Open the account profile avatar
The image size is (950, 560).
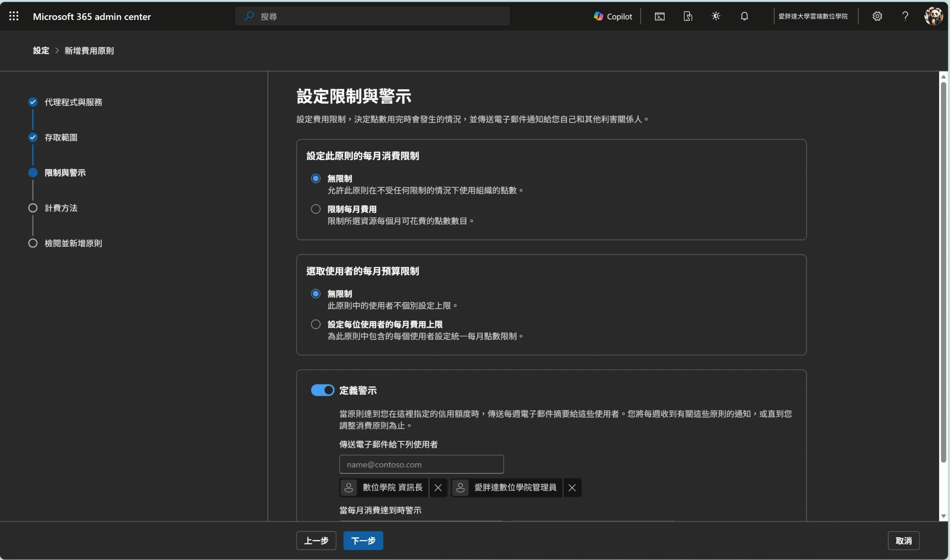tap(933, 16)
